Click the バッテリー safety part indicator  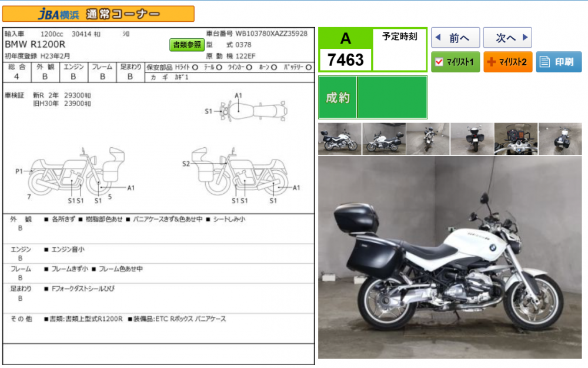pyautogui.click(x=298, y=67)
